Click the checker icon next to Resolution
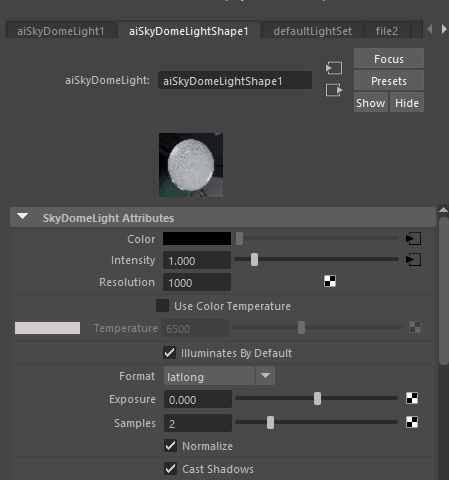 click(330, 281)
